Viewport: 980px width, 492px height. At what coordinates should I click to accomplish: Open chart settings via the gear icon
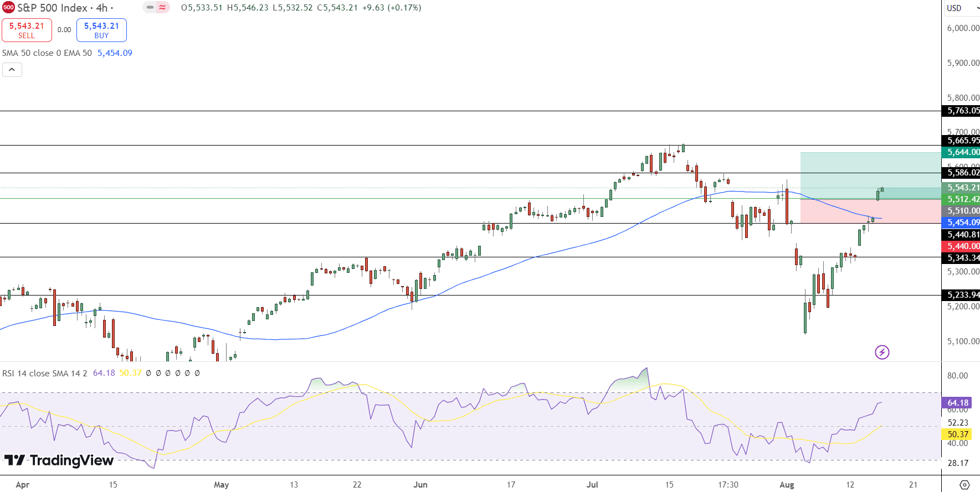coord(964,485)
